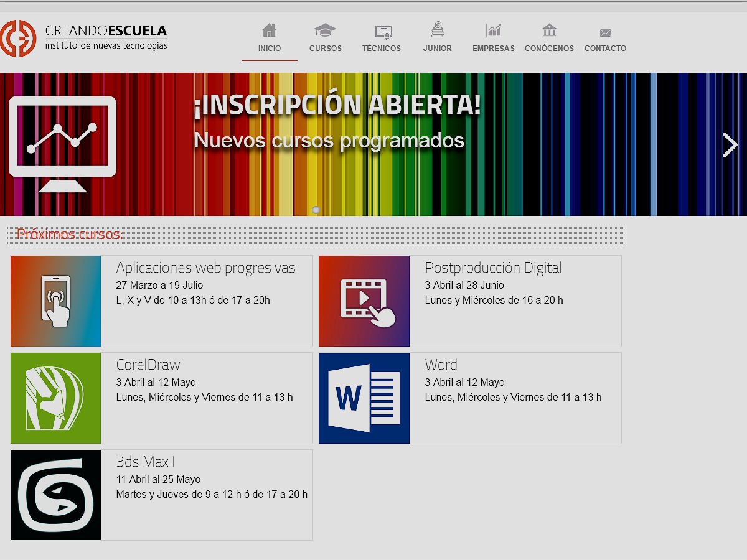
Task: Select the banner slide indicator dot
Action: [x=316, y=210]
